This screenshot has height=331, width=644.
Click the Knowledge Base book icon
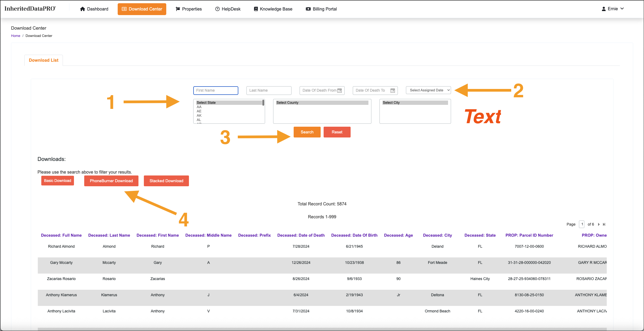256,9
